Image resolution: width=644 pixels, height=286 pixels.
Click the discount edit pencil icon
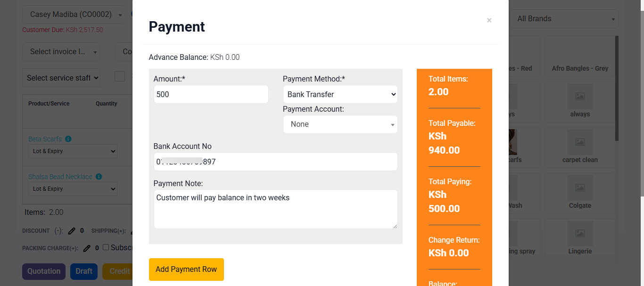[72, 231]
